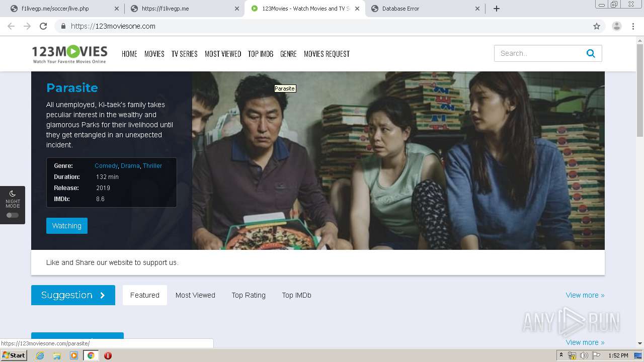Switch to the Database Error tab
Viewport: 644px width, 362px height.
pos(425,9)
